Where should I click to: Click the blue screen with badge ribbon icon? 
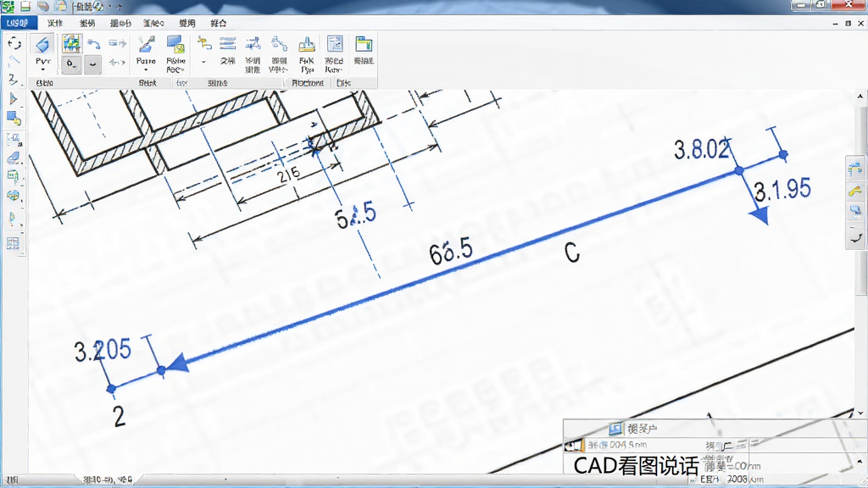[175, 45]
